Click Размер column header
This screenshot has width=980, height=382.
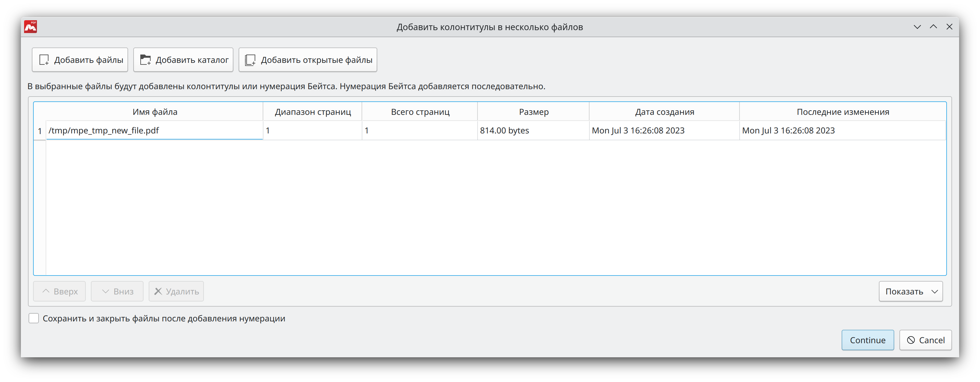(x=533, y=112)
